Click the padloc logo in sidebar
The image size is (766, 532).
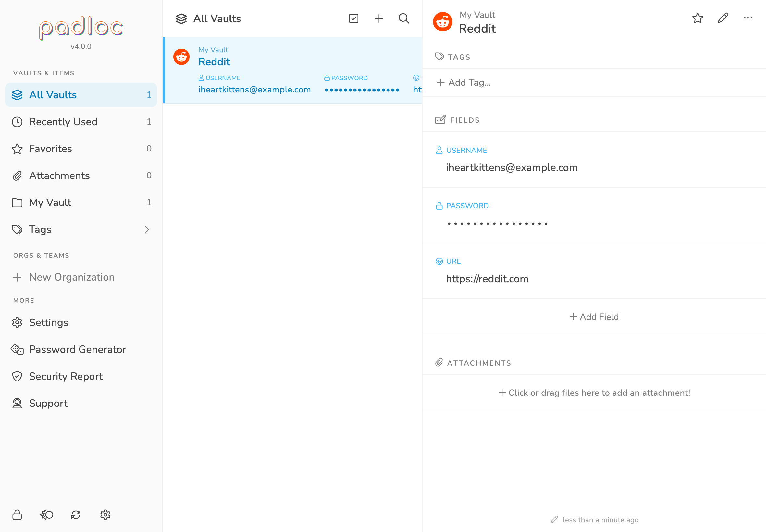[81, 28]
